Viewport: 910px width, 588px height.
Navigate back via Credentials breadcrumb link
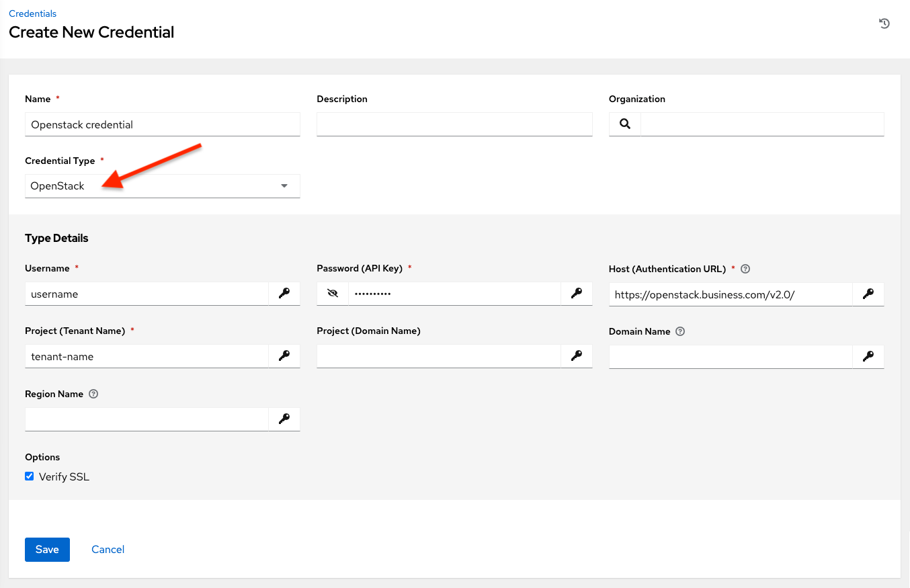32,13
